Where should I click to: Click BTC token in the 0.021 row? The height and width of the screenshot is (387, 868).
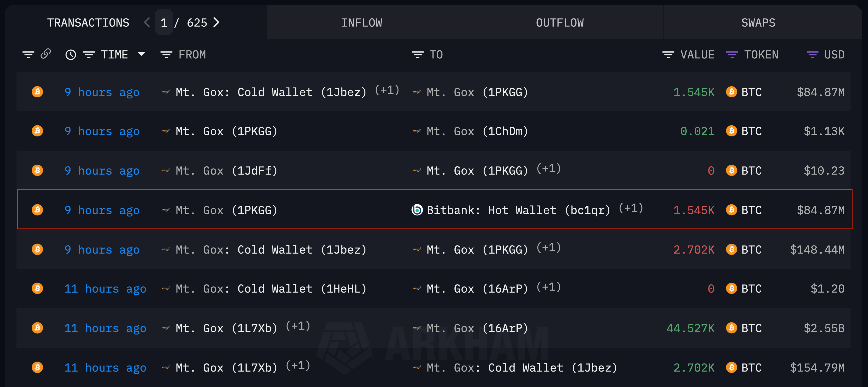tap(751, 131)
